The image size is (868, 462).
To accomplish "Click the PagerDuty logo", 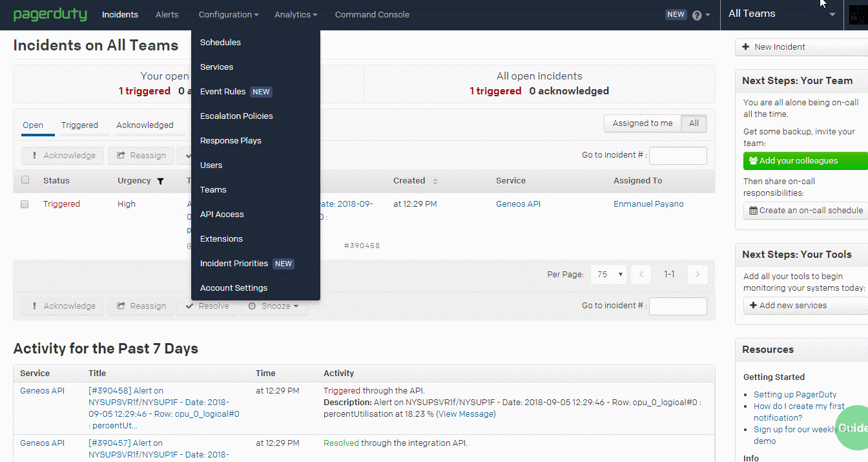I will tap(50, 14).
